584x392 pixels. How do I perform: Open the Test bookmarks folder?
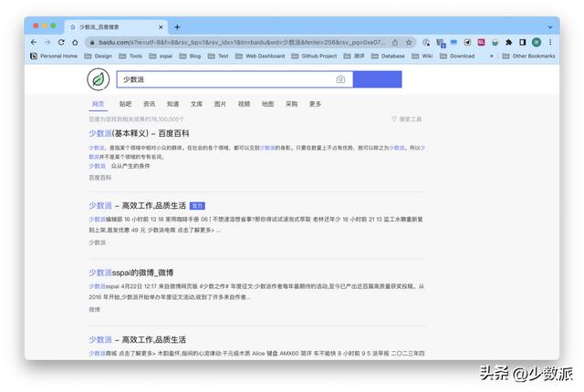pos(218,56)
